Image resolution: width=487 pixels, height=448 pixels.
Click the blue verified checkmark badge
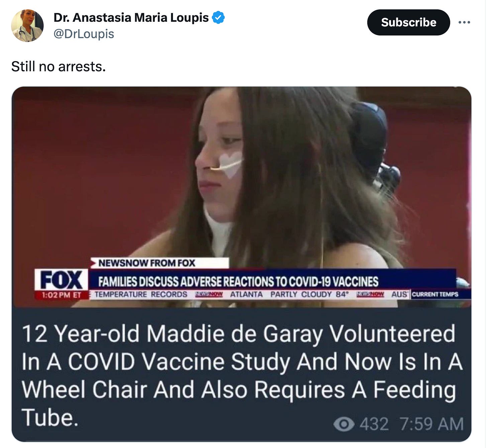click(218, 17)
